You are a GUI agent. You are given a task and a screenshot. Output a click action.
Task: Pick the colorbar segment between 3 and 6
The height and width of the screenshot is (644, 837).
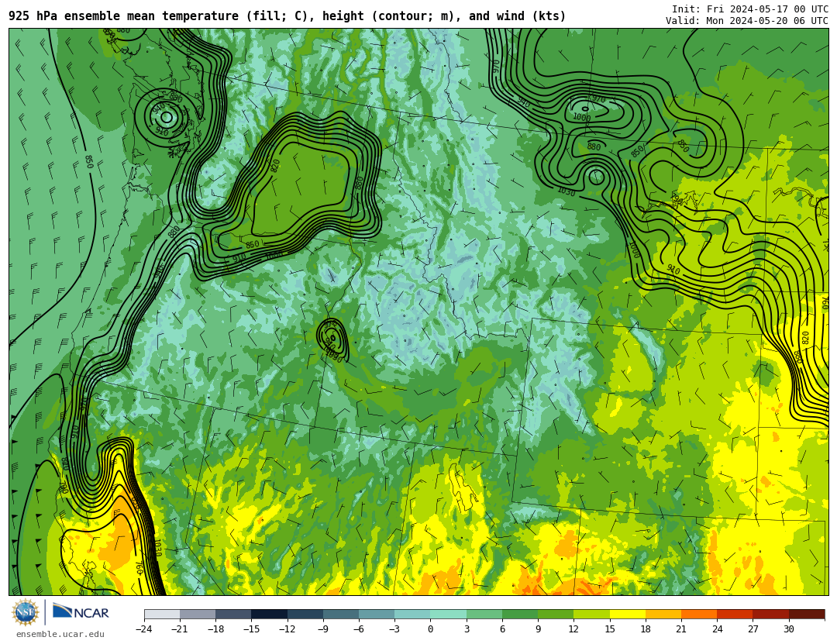point(484,614)
